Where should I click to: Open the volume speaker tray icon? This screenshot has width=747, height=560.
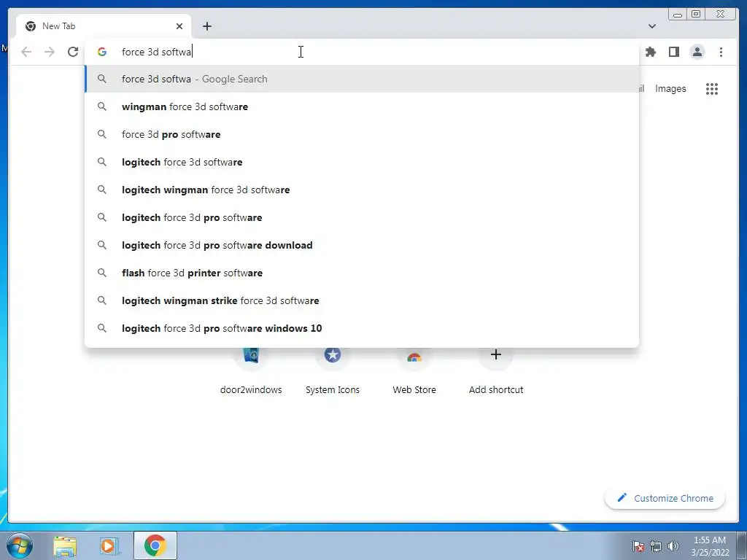(673, 546)
